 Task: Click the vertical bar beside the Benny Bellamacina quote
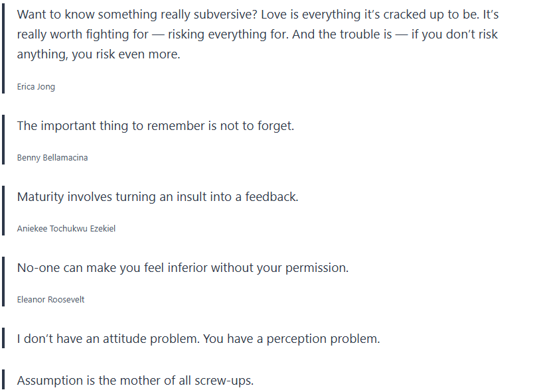coord(4,141)
